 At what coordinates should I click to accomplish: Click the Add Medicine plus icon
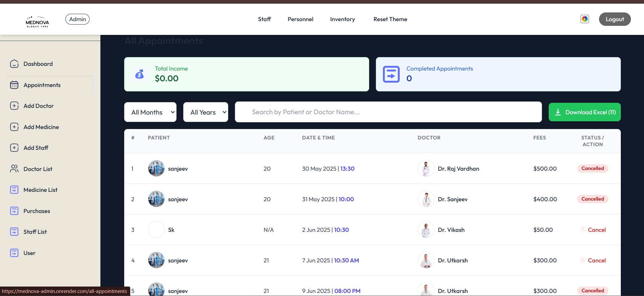pyautogui.click(x=14, y=127)
